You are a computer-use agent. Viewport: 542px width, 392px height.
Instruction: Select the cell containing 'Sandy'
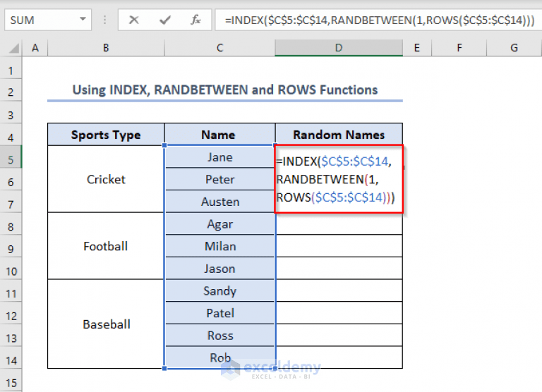(x=220, y=290)
